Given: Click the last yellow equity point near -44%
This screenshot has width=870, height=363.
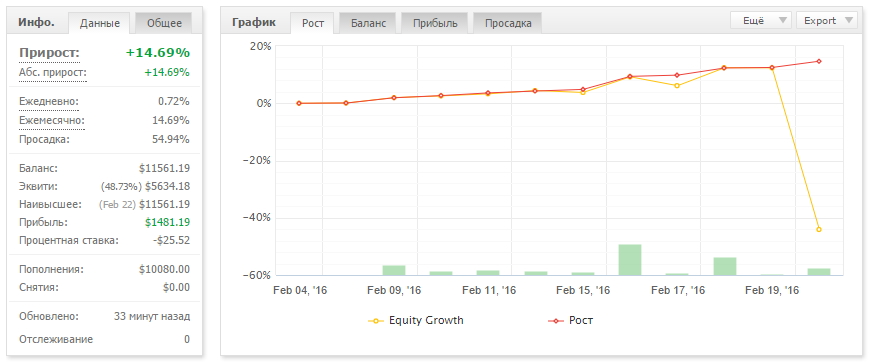Looking at the screenshot, I should [x=818, y=229].
